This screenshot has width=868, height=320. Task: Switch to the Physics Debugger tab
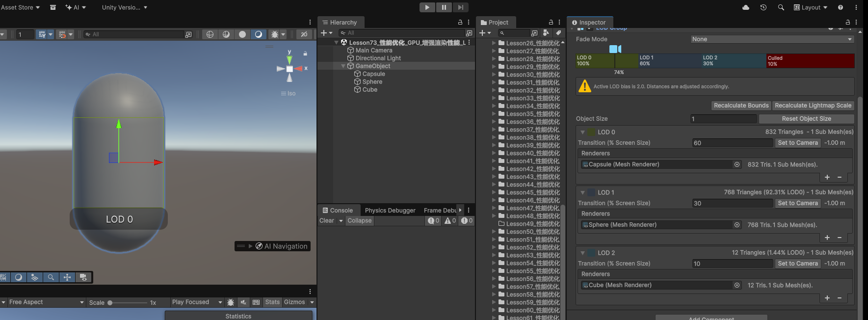390,211
